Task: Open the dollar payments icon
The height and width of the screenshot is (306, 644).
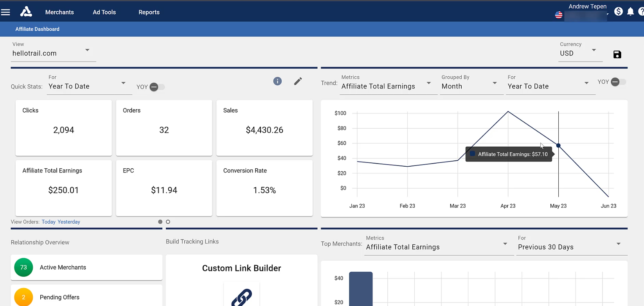Action: (x=618, y=12)
